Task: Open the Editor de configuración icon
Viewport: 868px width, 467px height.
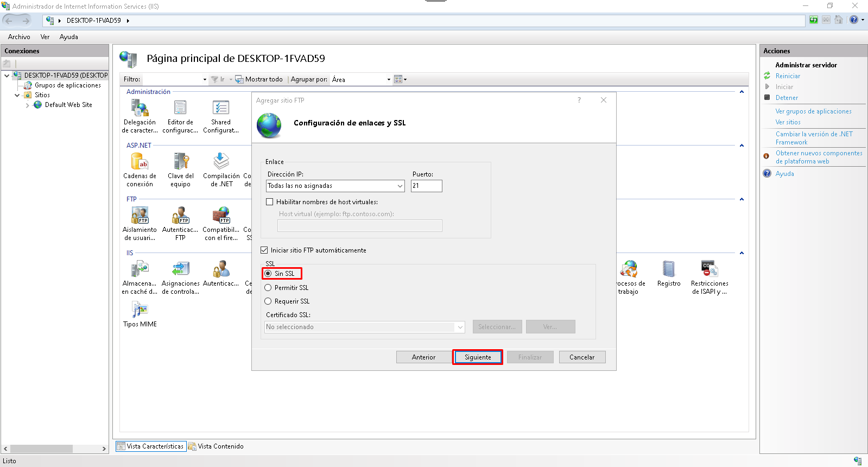Action: [180, 109]
